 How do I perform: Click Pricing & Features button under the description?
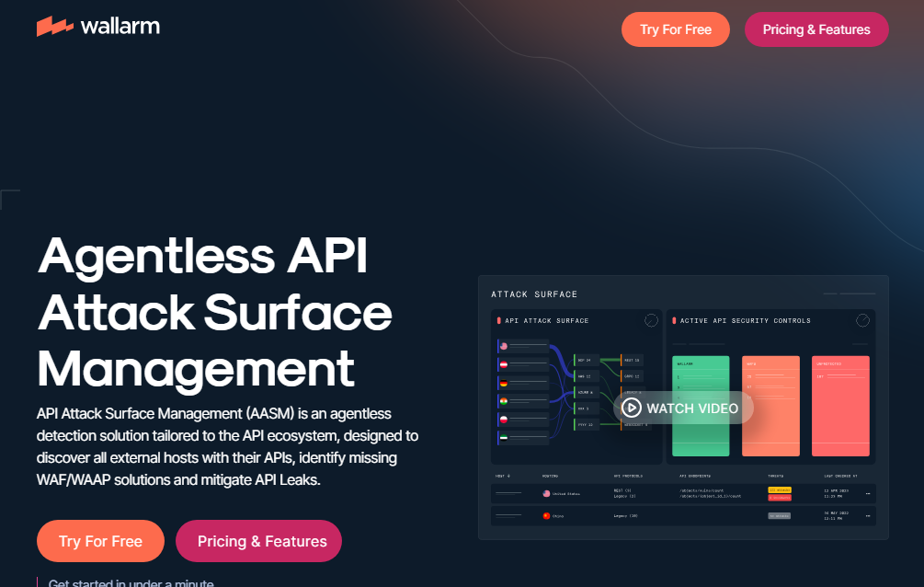tap(261, 541)
